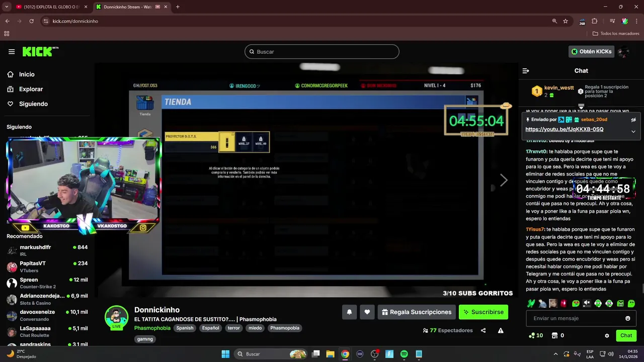Image resolution: width=644 pixels, height=362 pixels.
Task: Open LaSapaaaaa recommended channel
Action: 47,331
